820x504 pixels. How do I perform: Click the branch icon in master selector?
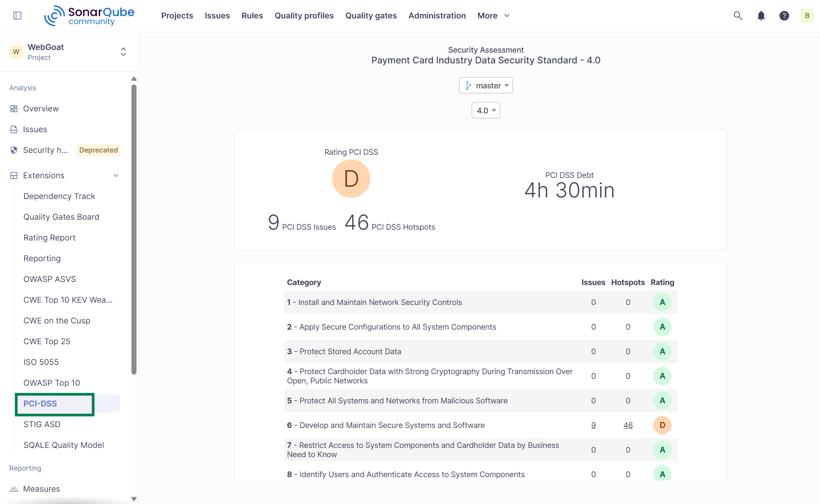(x=468, y=86)
